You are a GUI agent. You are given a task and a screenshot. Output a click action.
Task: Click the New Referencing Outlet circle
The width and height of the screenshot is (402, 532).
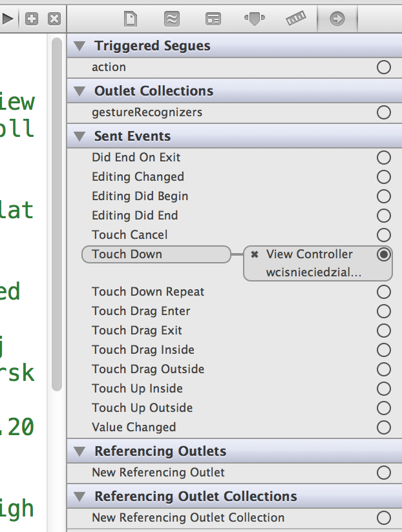(x=384, y=473)
